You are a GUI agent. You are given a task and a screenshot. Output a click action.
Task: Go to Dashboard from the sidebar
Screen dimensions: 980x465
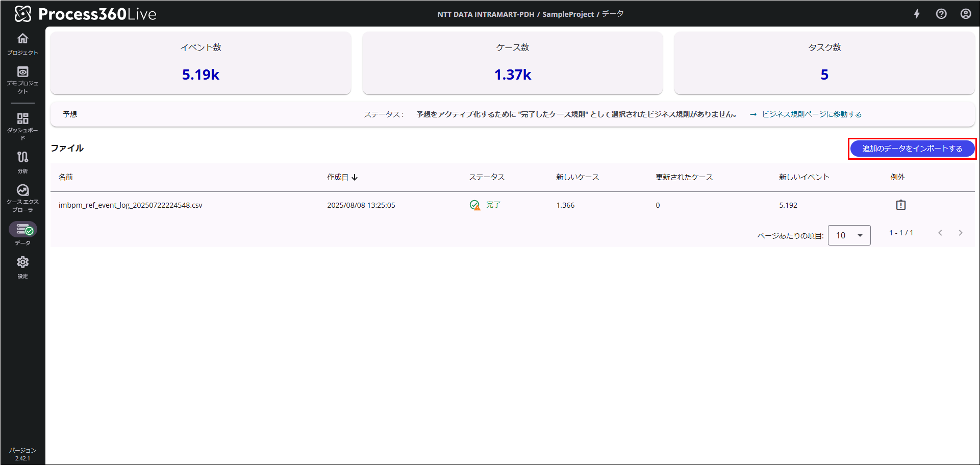click(x=22, y=119)
